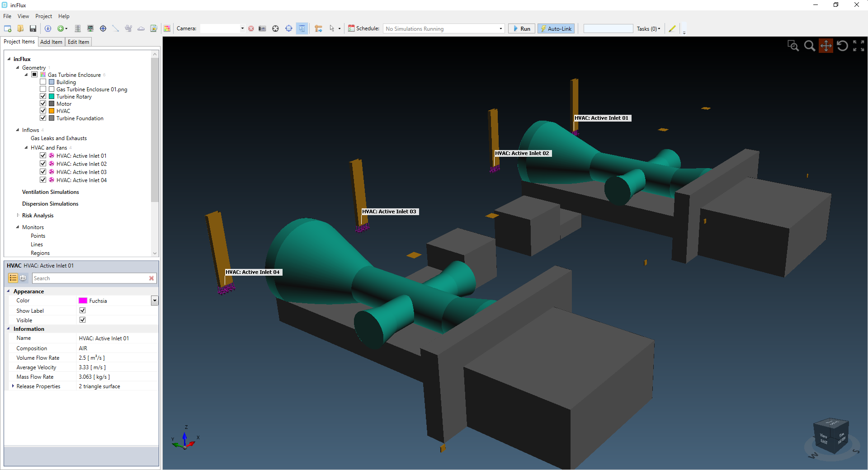Click the rotate view icon in viewport

842,46
